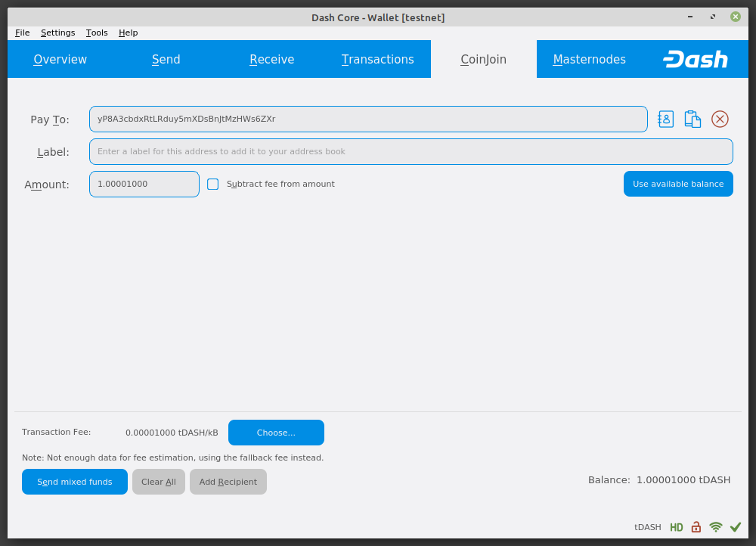Click the network connections signal icon
756x546 pixels.
click(x=716, y=527)
